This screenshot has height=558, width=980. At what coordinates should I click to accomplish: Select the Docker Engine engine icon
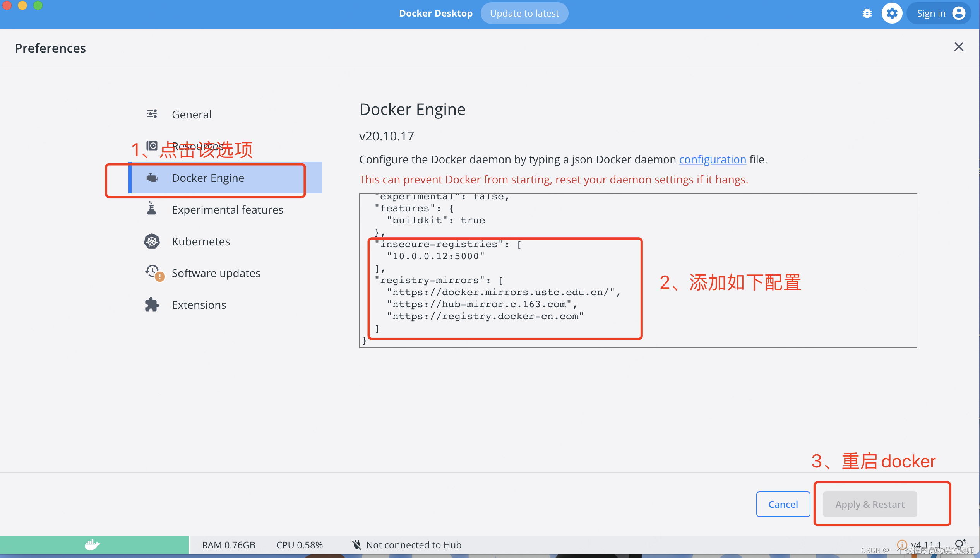point(152,178)
